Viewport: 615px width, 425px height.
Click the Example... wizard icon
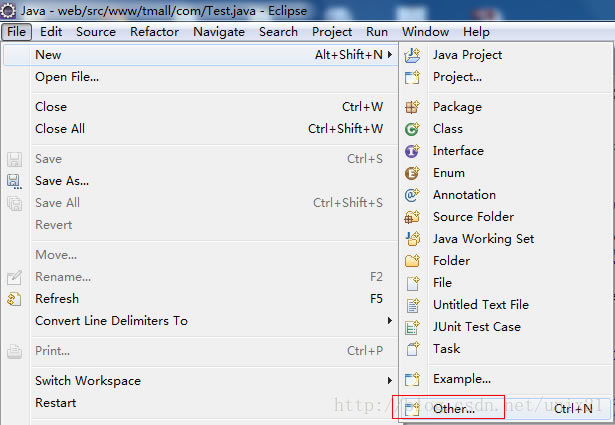click(x=412, y=379)
